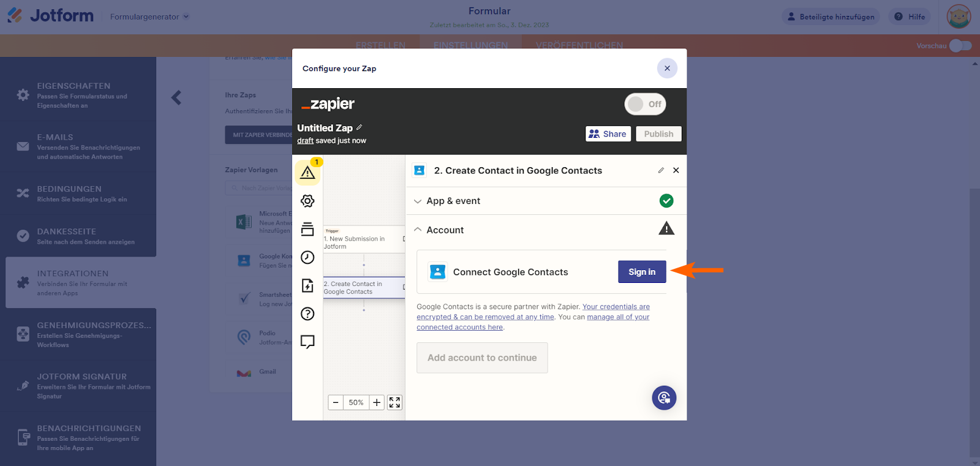Open the Zap versions stack icon
The image size is (980, 466).
click(x=307, y=229)
